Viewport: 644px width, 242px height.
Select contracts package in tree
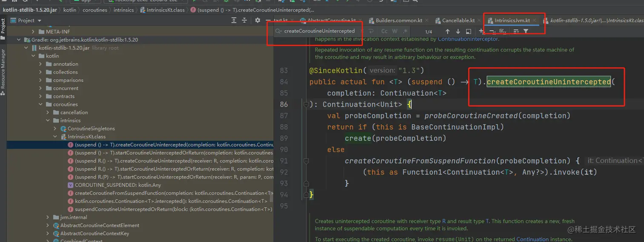point(60,96)
